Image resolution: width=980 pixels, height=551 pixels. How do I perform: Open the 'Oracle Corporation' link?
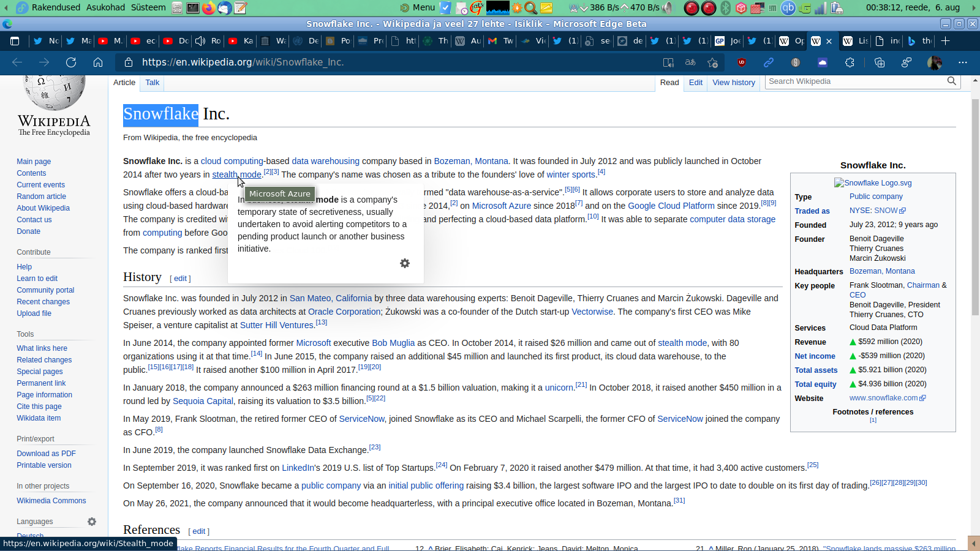click(344, 312)
